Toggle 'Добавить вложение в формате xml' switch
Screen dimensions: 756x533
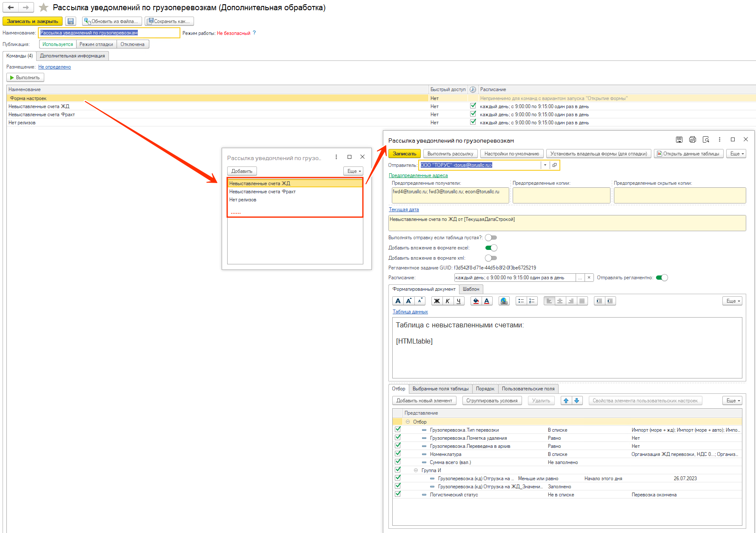click(491, 258)
